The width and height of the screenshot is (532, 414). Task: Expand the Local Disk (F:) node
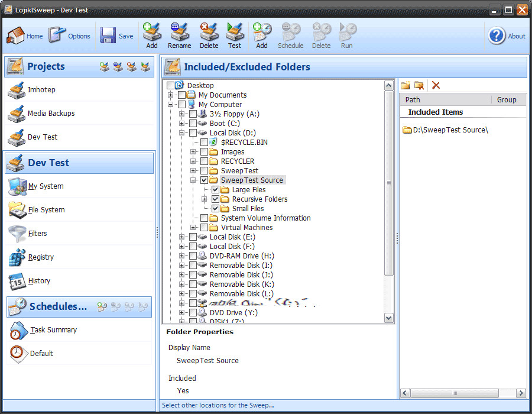coord(182,247)
